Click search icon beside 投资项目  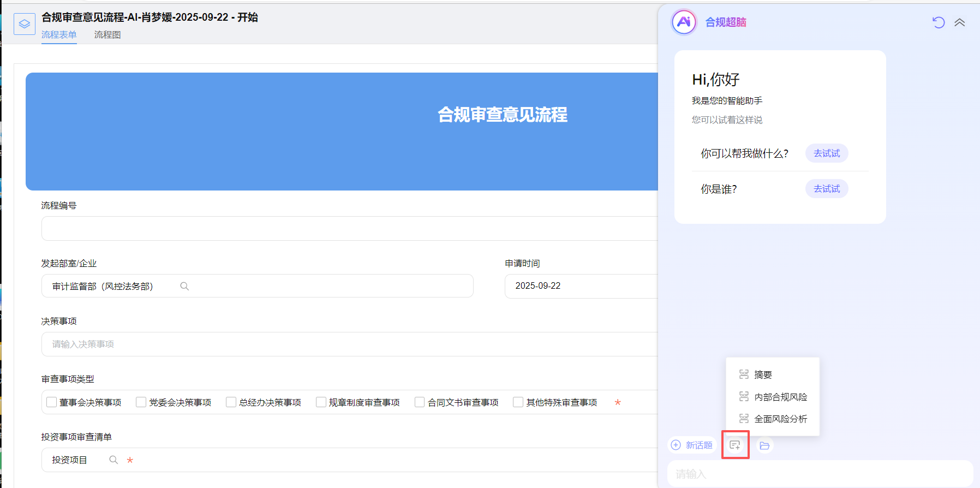click(113, 460)
